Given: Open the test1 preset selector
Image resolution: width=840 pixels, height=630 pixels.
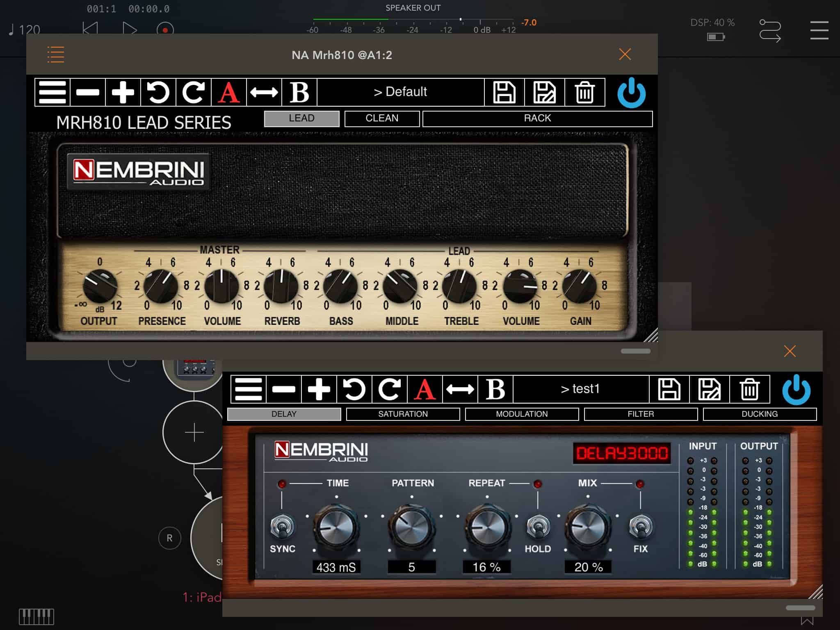Looking at the screenshot, I should pyautogui.click(x=581, y=389).
